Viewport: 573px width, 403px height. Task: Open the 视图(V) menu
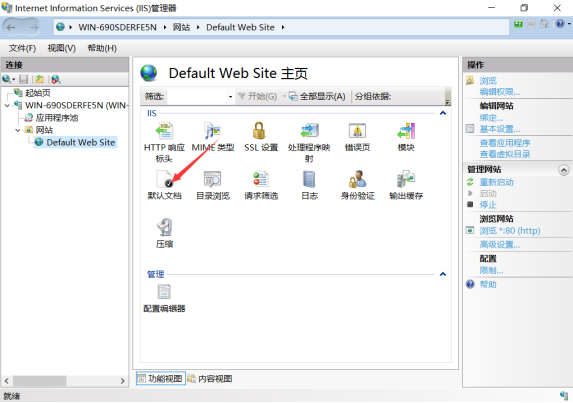point(61,48)
